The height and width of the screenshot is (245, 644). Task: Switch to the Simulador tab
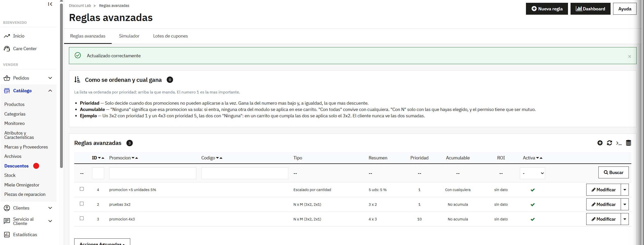click(129, 36)
